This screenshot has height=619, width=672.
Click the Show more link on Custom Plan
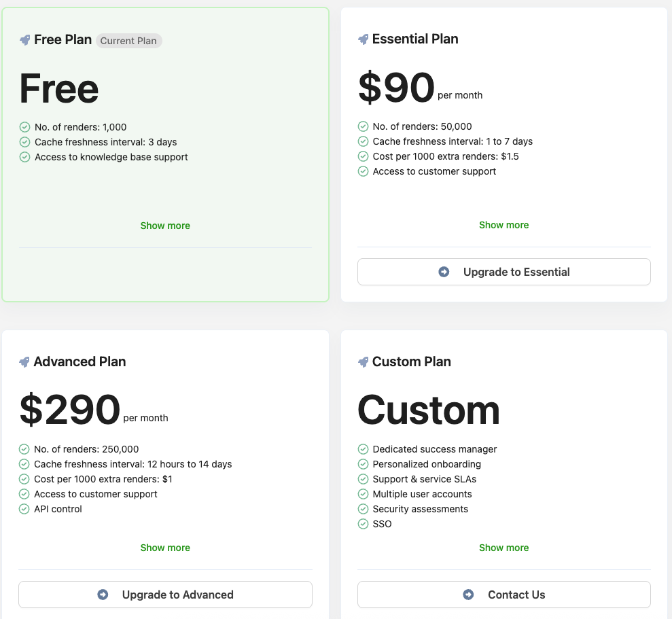pyautogui.click(x=503, y=548)
